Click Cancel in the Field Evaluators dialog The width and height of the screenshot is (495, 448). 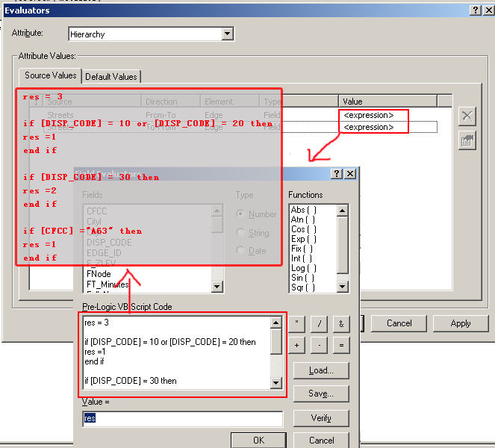tap(321, 440)
